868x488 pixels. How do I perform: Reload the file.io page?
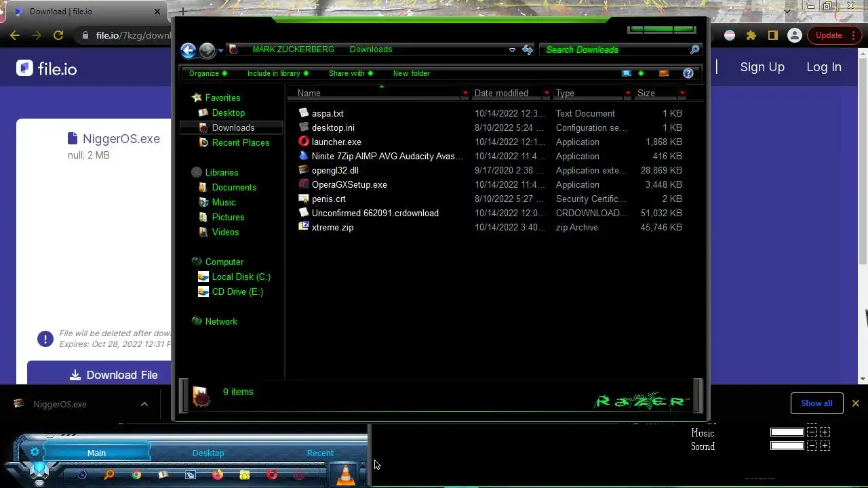58,35
